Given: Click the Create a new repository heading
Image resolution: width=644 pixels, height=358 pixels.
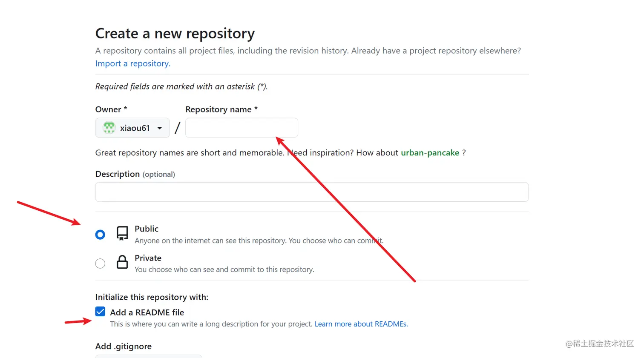Looking at the screenshot, I should (x=175, y=33).
